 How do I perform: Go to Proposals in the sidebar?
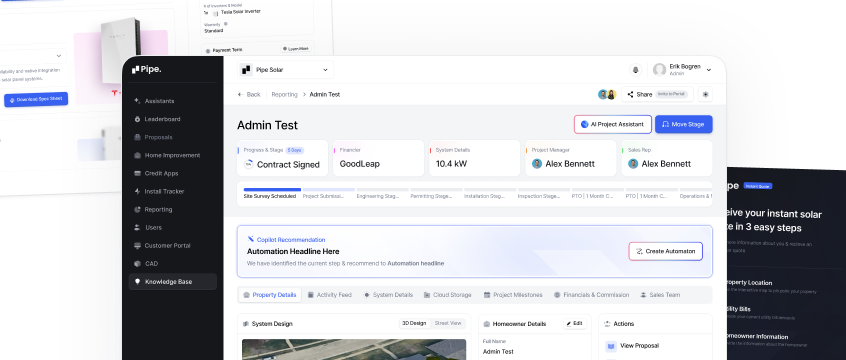click(x=172, y=137)
